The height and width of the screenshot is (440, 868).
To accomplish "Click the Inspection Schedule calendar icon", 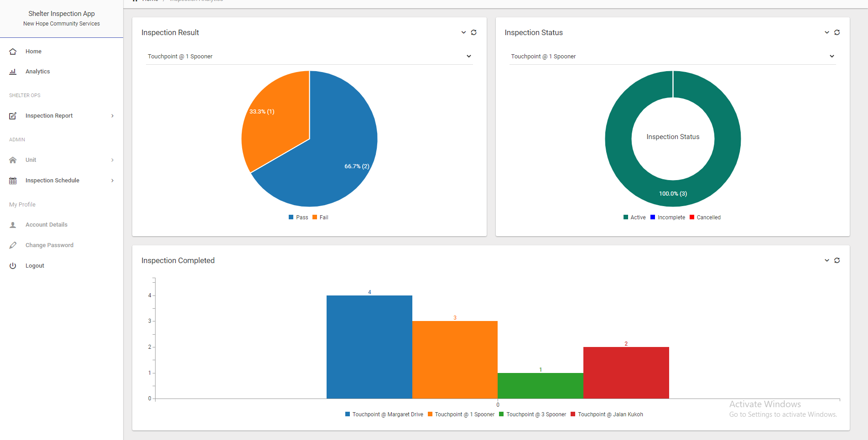I will point(13,181).
